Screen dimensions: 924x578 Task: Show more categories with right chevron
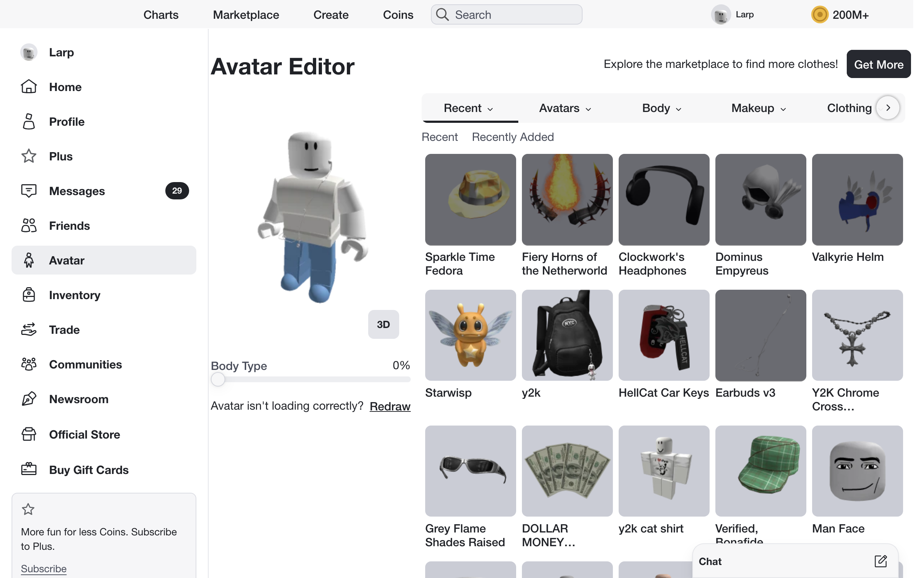[888, 108]
